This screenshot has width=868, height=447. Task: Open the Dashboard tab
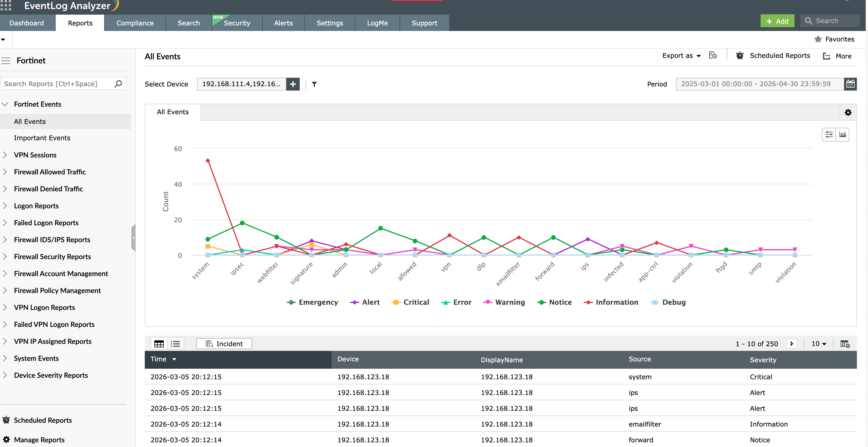[27, 23]
